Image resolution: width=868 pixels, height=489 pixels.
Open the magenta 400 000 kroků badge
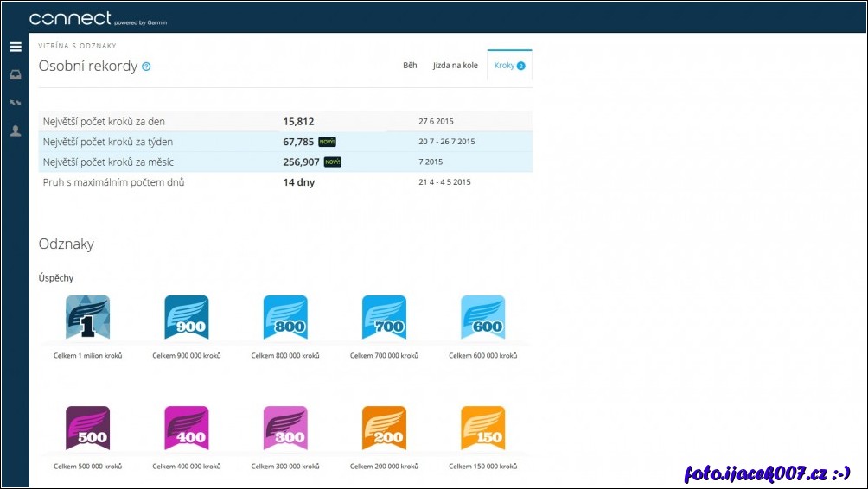[187, 428]
